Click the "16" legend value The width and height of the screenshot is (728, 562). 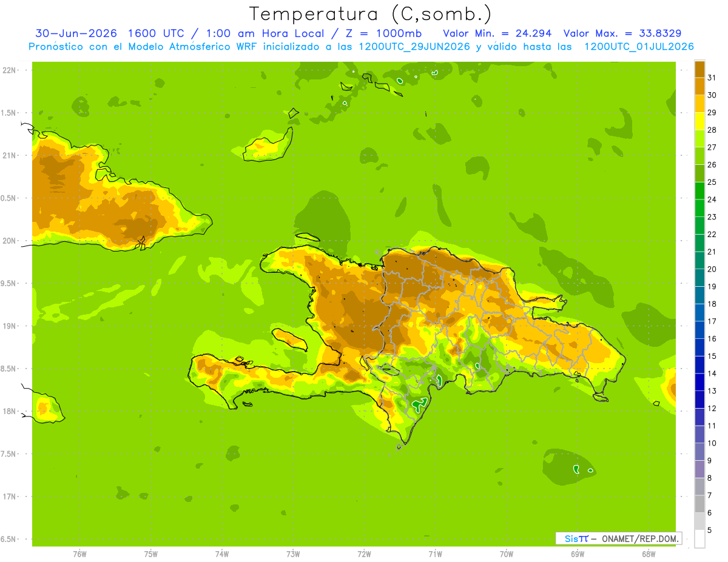pos(712,339)
